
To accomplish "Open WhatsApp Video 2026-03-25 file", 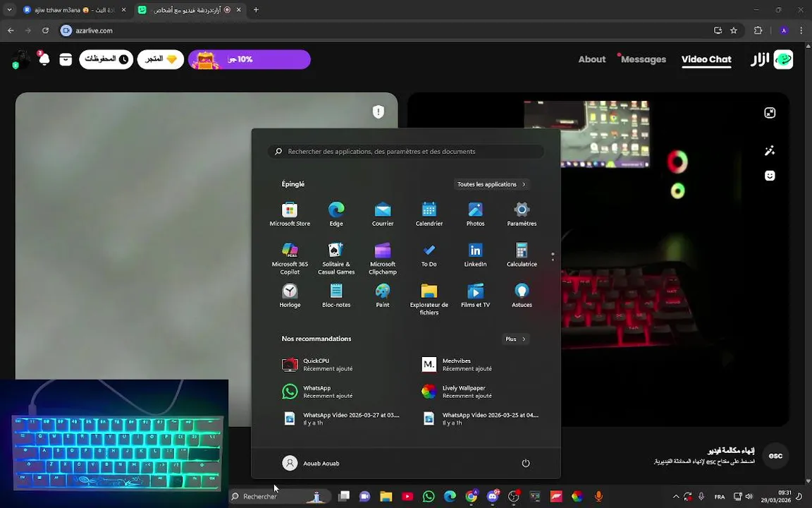I will 479,418.
